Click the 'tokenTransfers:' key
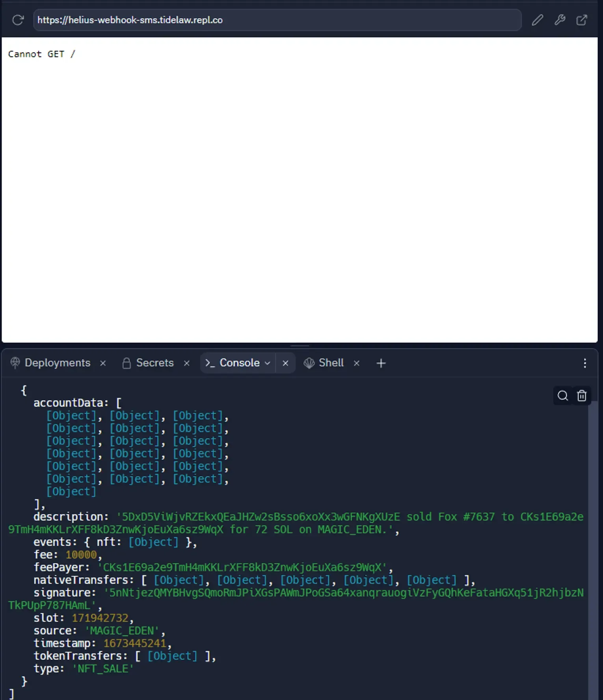The image size is (603, 700). pyautogui.click(x=80, y=655)
